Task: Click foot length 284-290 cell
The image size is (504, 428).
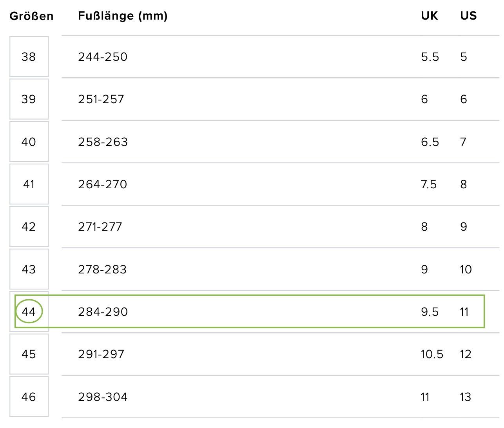Action: pyautogui.click(x=103, y=312)
